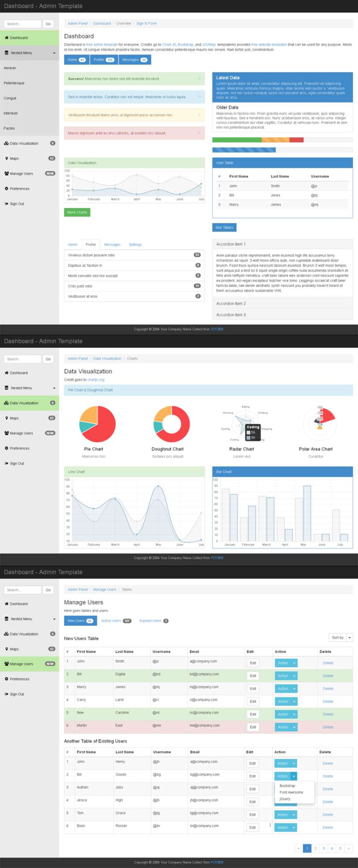Click the green More Charts button
Screen dimensions: 358x868
(x=77, y=213)
